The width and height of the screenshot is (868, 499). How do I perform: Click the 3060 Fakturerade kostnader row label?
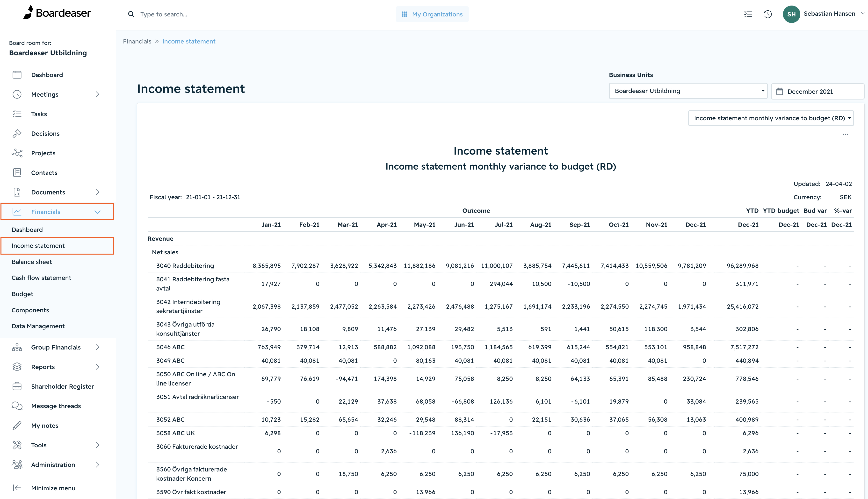tap(197, 447)
